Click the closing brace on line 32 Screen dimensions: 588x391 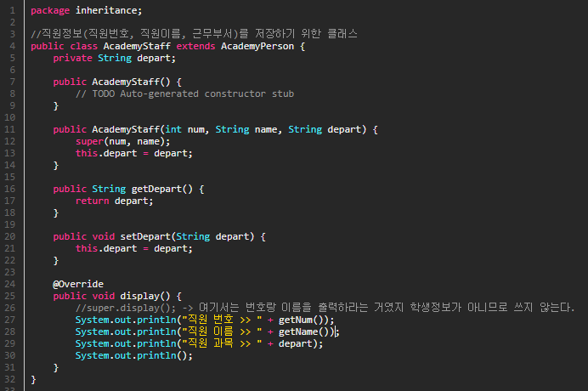33,379
